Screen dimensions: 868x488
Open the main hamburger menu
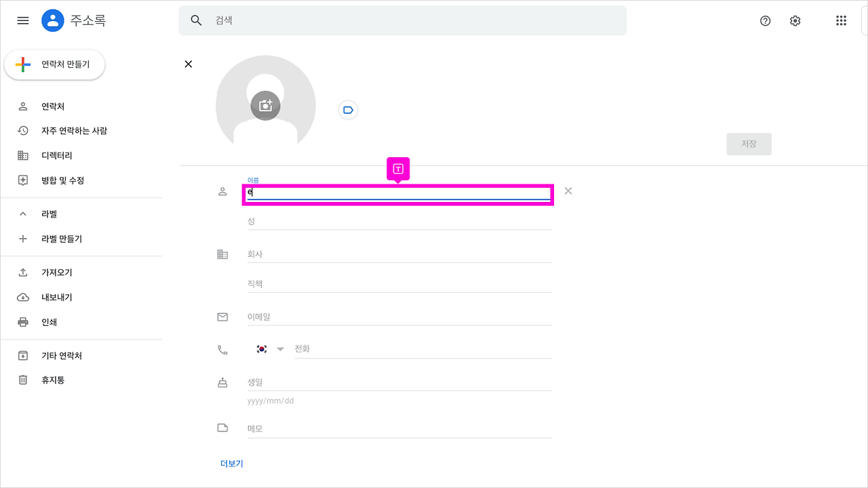[x=23, y=20]
